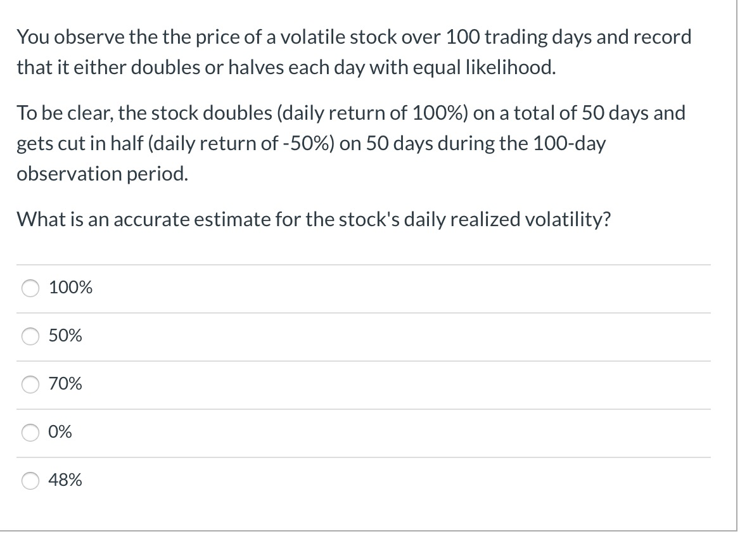740x560 pixels.
Task: Click the first paragraph about the volatile stock
Action: coord(354,51)
